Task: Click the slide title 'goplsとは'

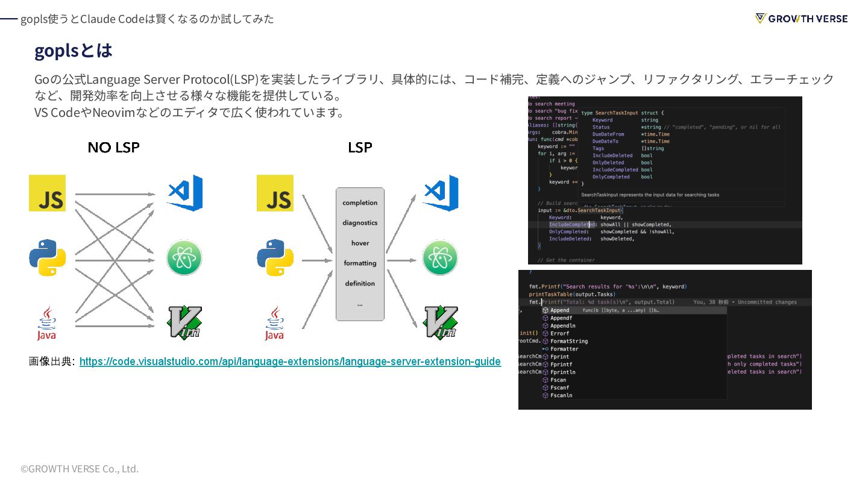Action: click(x=74, y=51)
